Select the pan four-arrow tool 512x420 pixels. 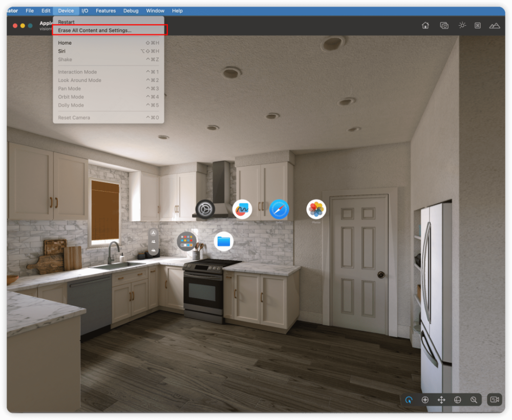(441, 400)
